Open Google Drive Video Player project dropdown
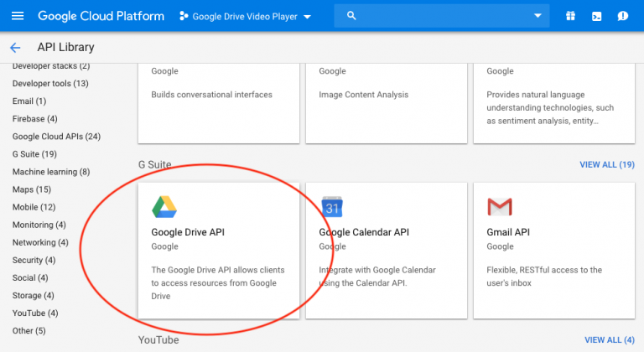This screenshot has height=352, width=644. [245, 16]
